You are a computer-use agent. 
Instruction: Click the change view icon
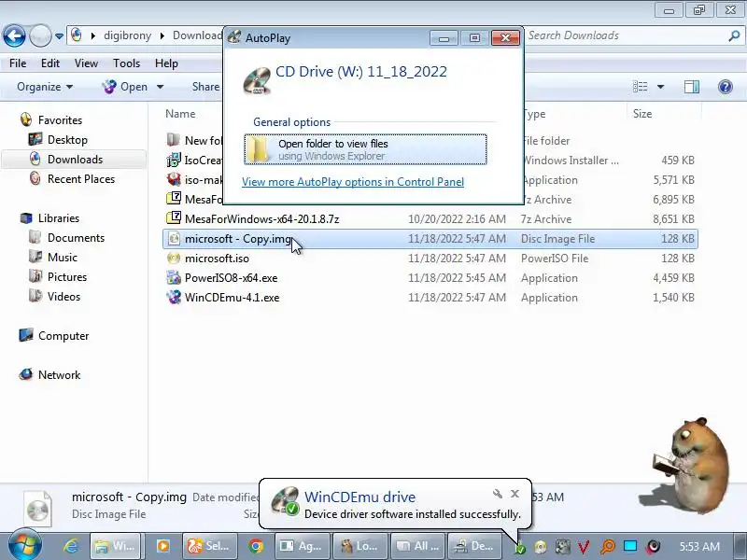[x=640, y=87]
